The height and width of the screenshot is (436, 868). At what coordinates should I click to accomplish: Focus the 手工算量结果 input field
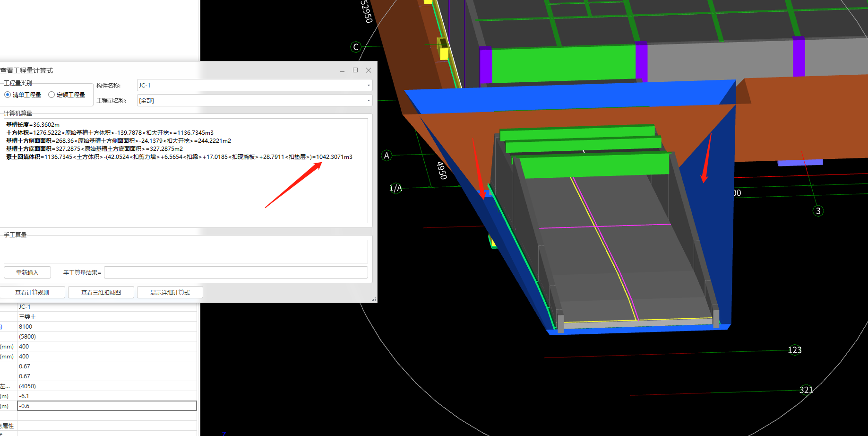(x=236, y=272)
